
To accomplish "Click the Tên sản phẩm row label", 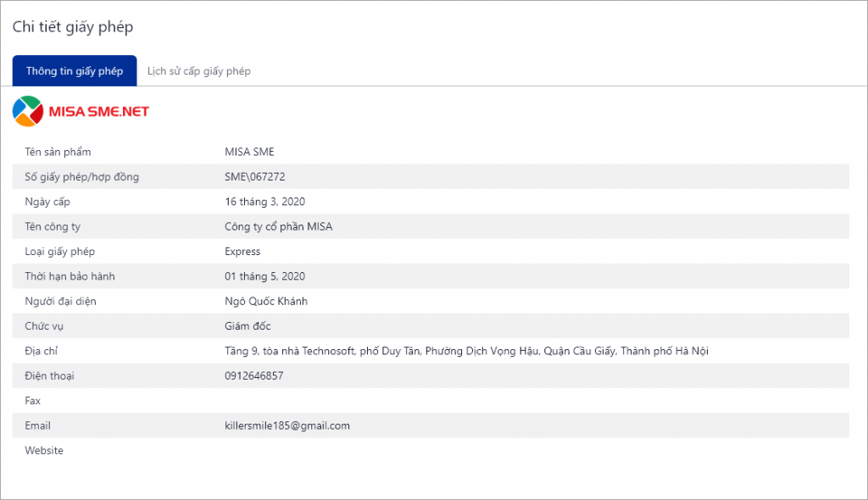I will (58, 152).
